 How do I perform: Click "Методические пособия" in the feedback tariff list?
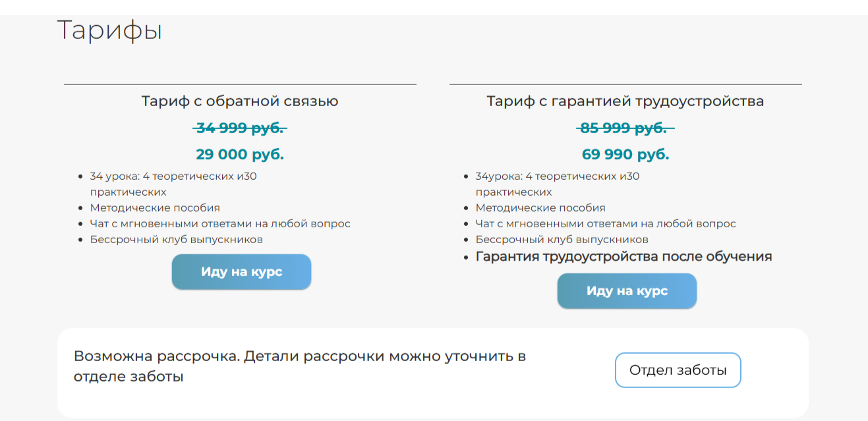[x=155, y=208]
